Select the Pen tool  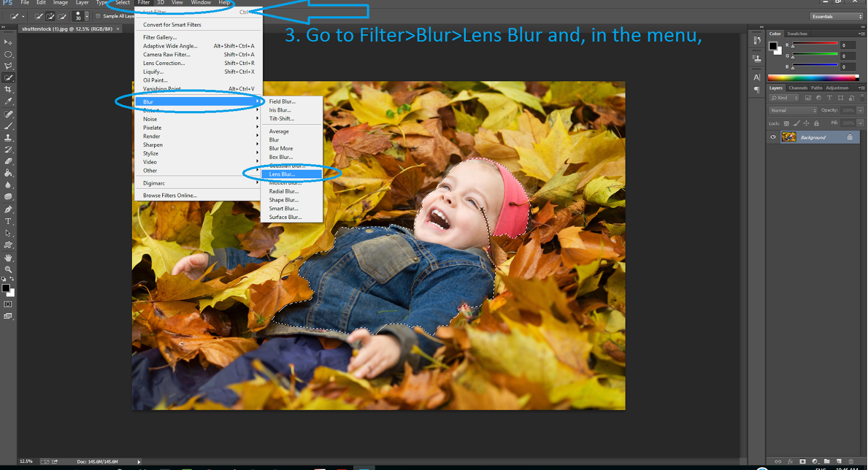pos(8,210)
